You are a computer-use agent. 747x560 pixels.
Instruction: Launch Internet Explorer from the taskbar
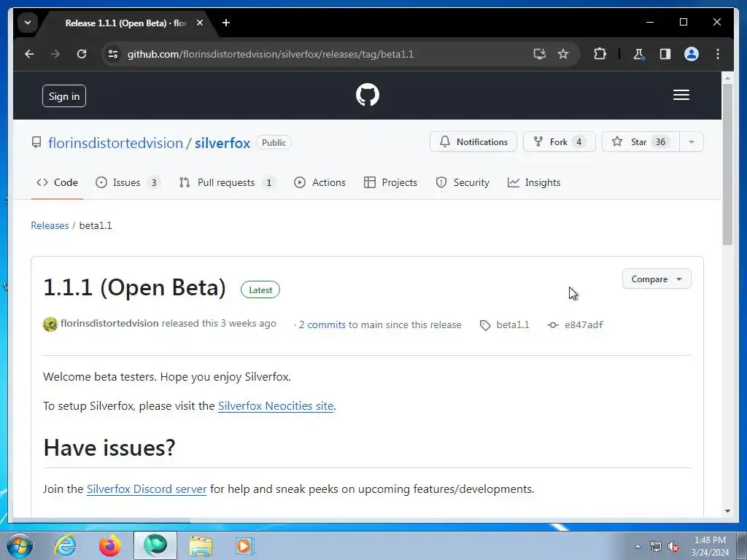65,545
